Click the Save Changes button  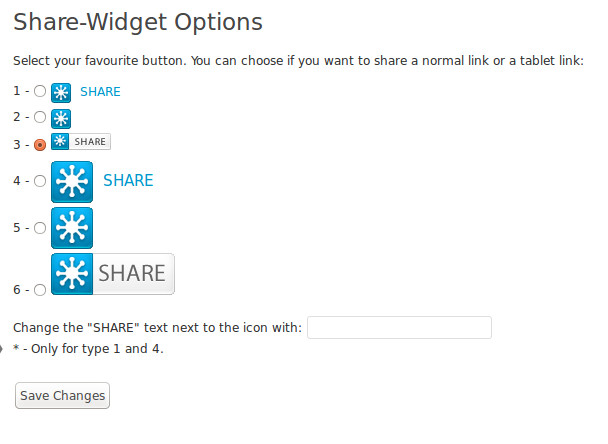62,396
